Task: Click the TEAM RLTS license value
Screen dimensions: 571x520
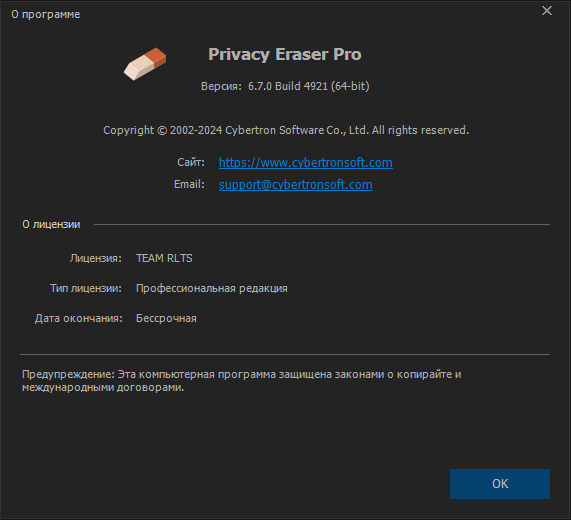Action: click(x=164, y=258)
